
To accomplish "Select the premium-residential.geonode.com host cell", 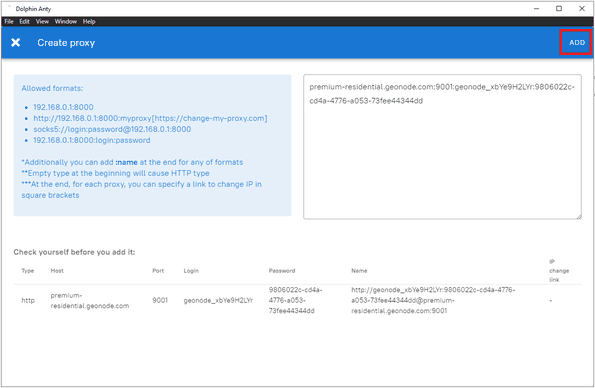I will coord(90,300).
